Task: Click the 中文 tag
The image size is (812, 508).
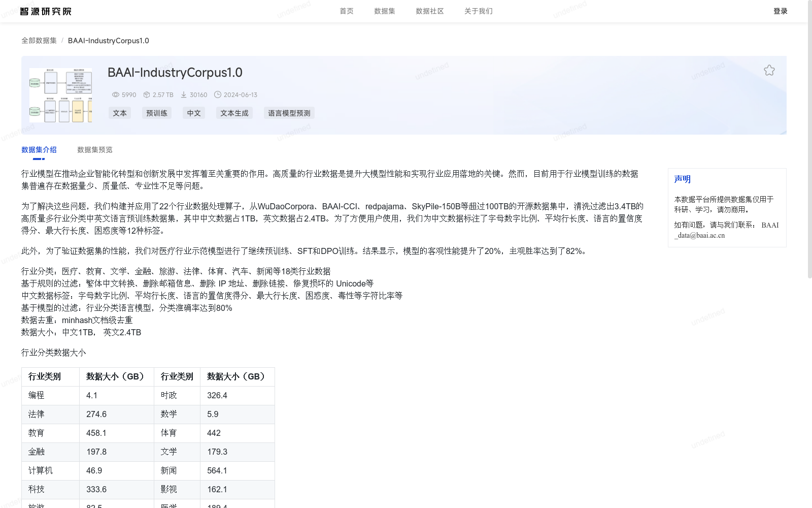Action: click(x=194, y=113)
